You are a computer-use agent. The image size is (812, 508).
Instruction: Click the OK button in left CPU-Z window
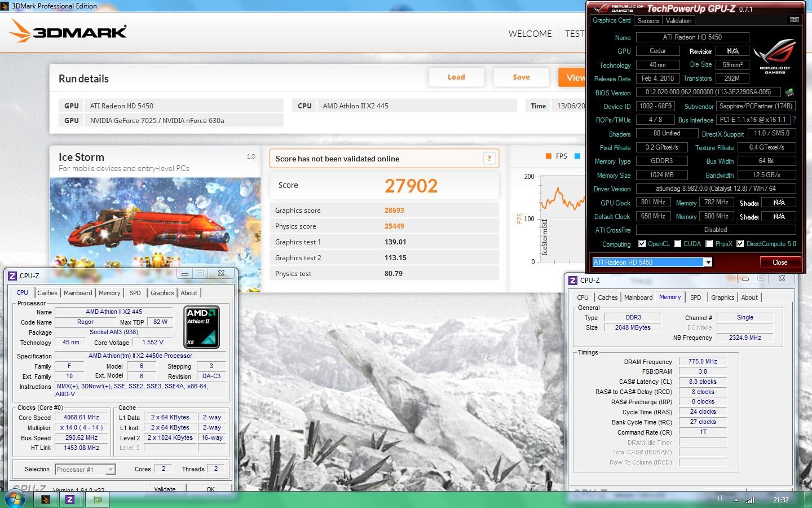pyautogui.click(x=210, y=488)
